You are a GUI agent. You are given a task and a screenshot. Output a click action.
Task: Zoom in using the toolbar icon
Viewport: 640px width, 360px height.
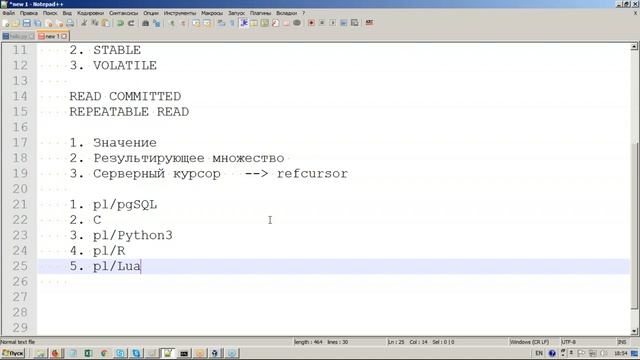[172, 23]
